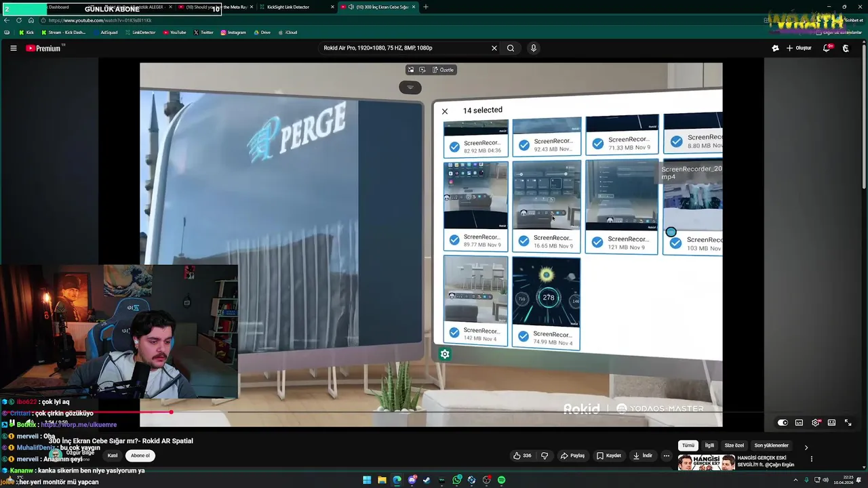The width and height of the screenshot is (868, 488).
Task: Open the Drive bookmark
Action: tap(262, 33)
